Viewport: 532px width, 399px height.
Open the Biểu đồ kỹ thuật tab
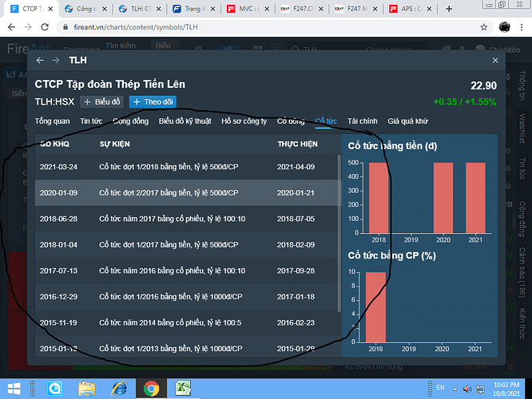pos(185,121)
